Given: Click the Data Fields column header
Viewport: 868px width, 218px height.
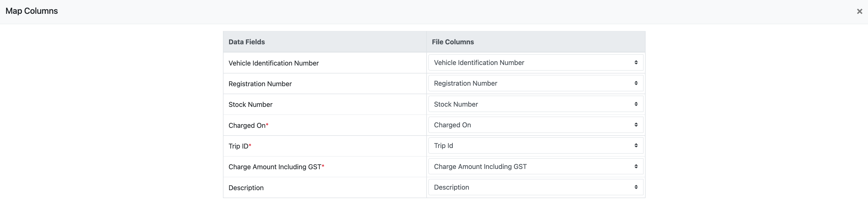Looking at the screenshot, I should tap(247, 42).
